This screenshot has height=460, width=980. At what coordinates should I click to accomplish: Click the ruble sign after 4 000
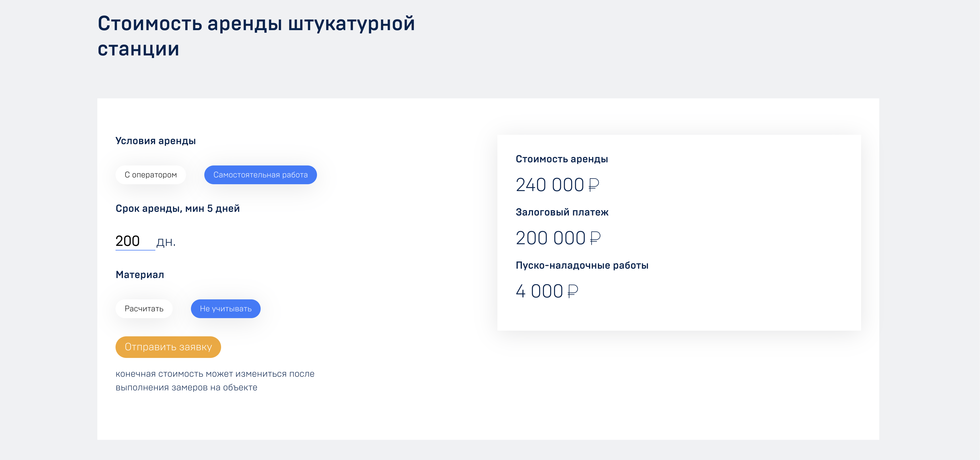573,292
